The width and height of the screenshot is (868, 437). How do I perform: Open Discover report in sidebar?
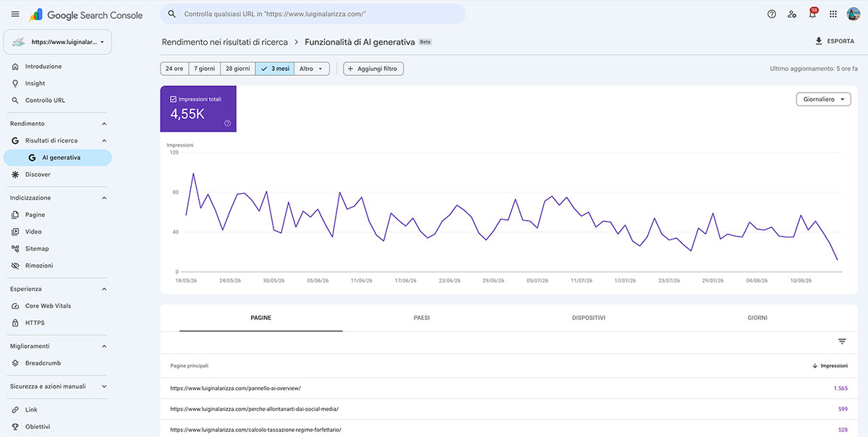[x=56, y=174]
